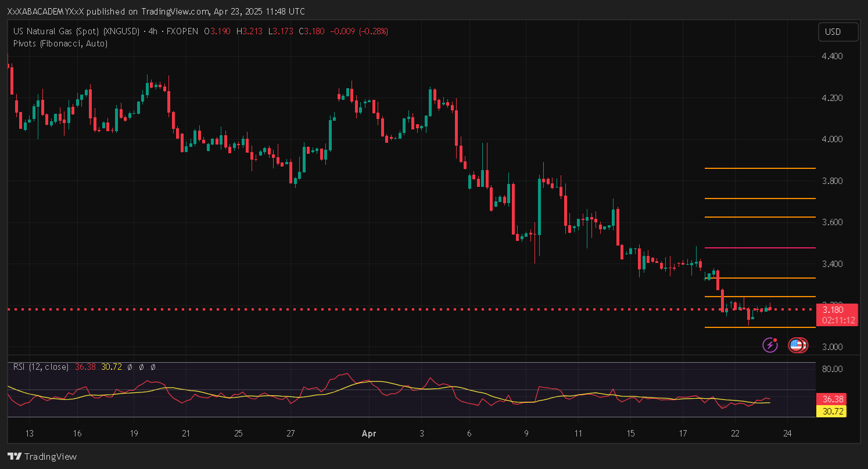Click the RSI (12, close) indicator label
Viewport: 868px width, 469px height.
41,367
